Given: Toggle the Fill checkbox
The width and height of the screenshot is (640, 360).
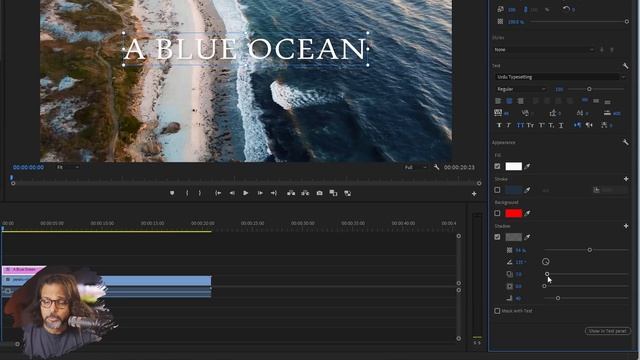Looking at the screenshot, I should click(x=497, y=166).
